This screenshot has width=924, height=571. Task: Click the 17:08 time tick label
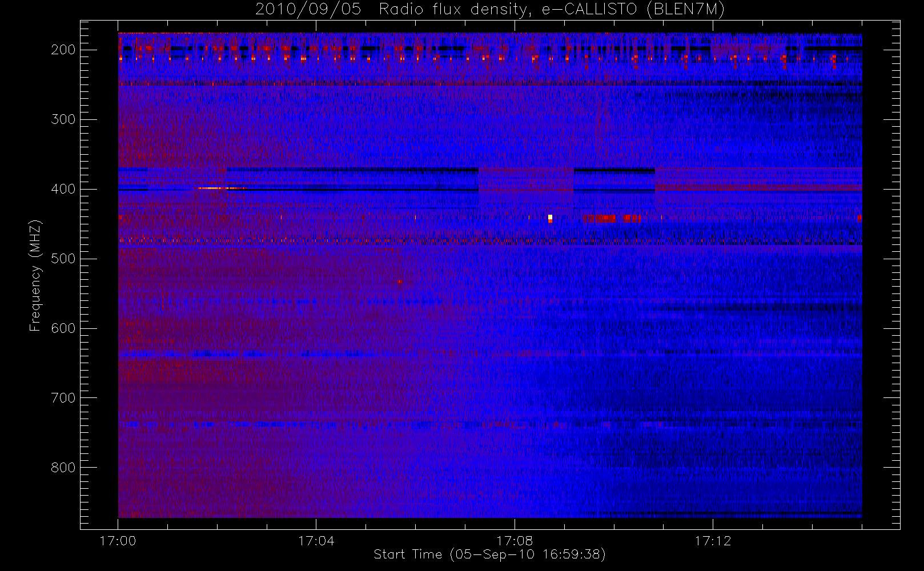515,541
